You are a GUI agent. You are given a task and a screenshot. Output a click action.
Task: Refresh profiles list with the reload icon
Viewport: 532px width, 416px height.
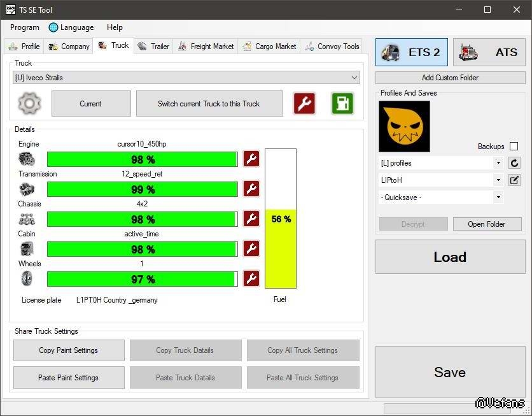514,163
